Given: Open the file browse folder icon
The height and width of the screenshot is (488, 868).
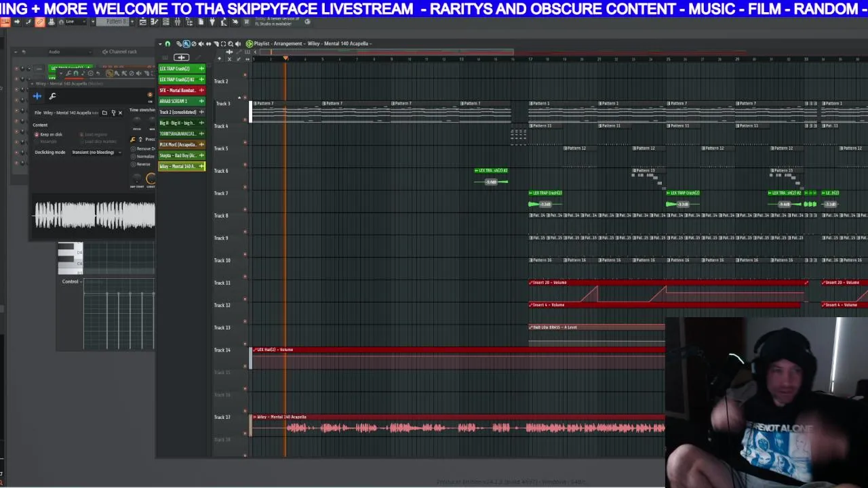Looking at the screenshot, I should (x=104, y=113).
